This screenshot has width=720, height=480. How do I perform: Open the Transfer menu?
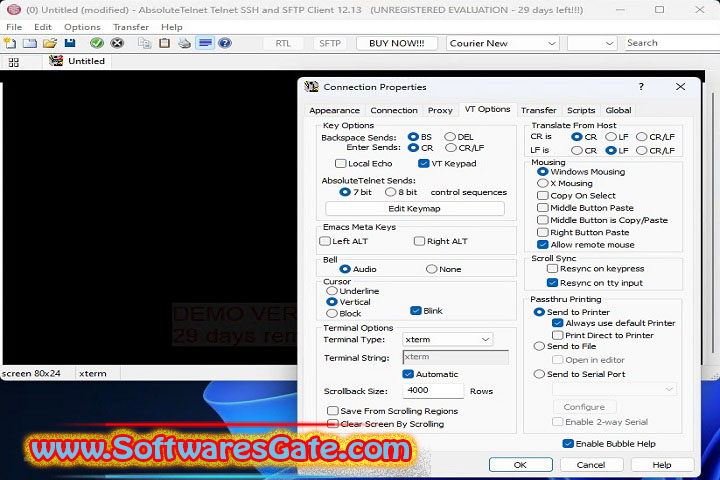pyautogui.click(x=131, y=27)
